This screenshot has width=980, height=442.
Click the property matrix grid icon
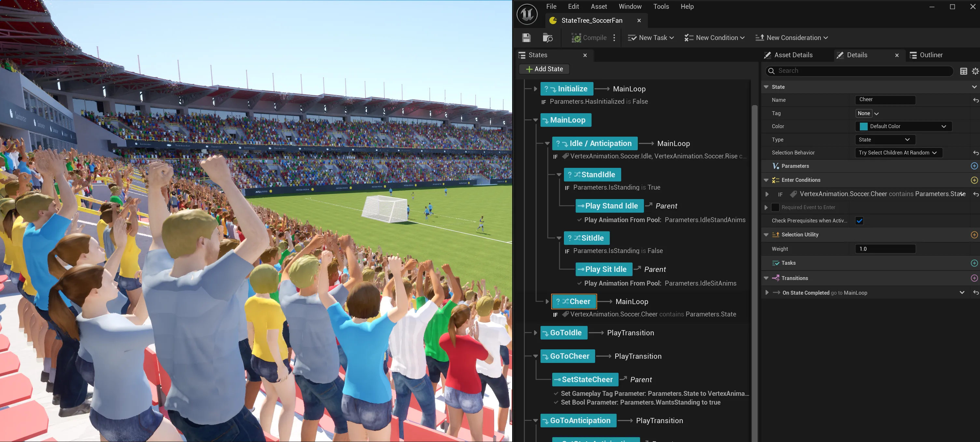pos(963,71)
